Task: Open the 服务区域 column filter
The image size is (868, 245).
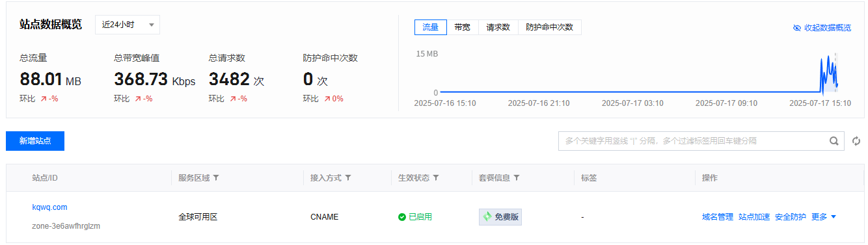Action: pos(216,178)
